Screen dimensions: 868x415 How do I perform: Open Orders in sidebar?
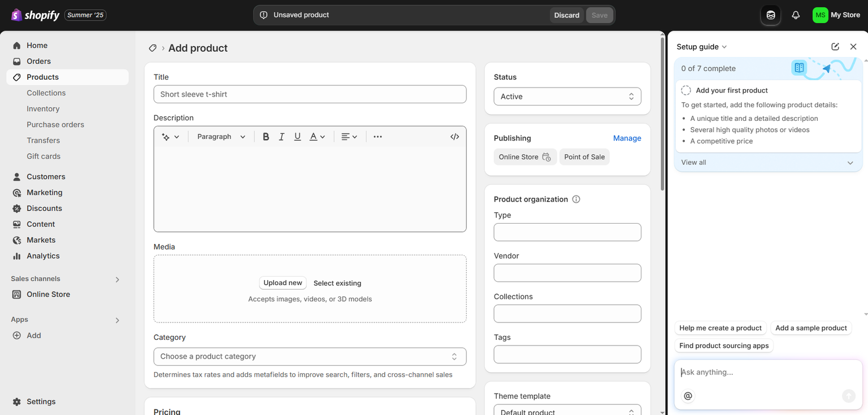[67, 62]
